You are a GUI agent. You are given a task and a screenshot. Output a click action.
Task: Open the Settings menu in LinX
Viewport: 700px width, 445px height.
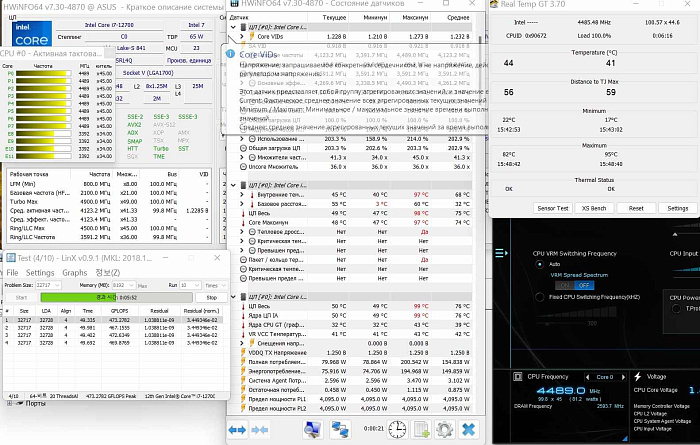click(x=40, y=272)
